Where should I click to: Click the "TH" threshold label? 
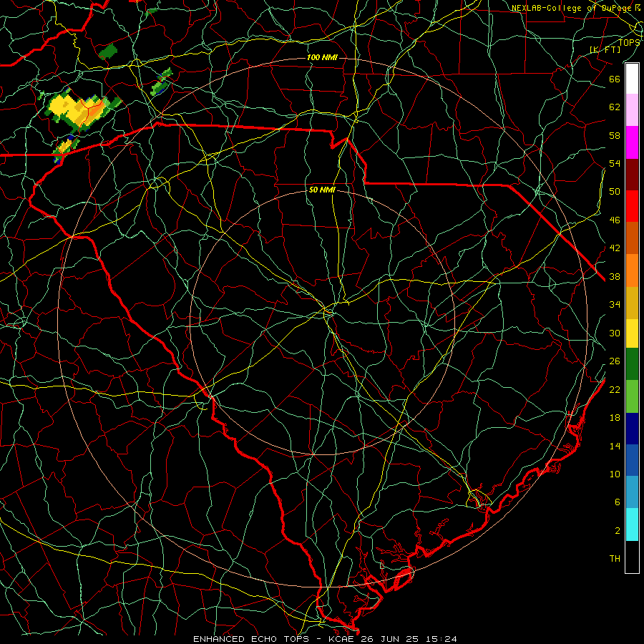click(615, 559)
